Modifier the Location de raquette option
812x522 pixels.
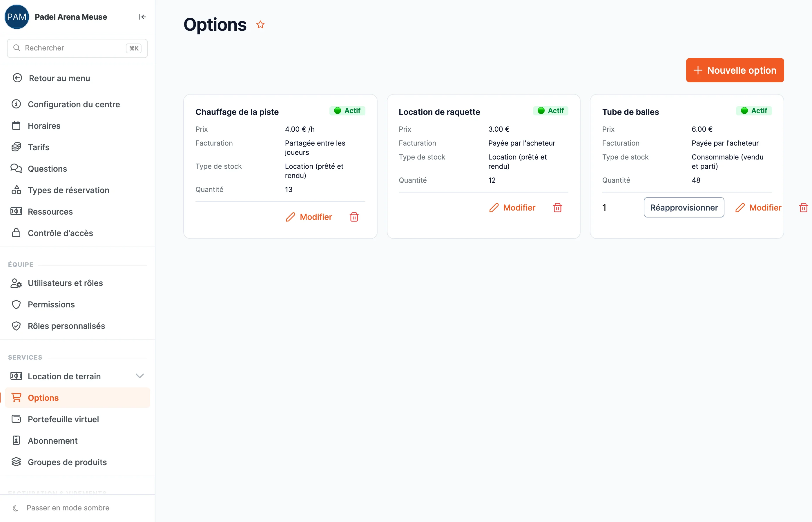point(512,208)
